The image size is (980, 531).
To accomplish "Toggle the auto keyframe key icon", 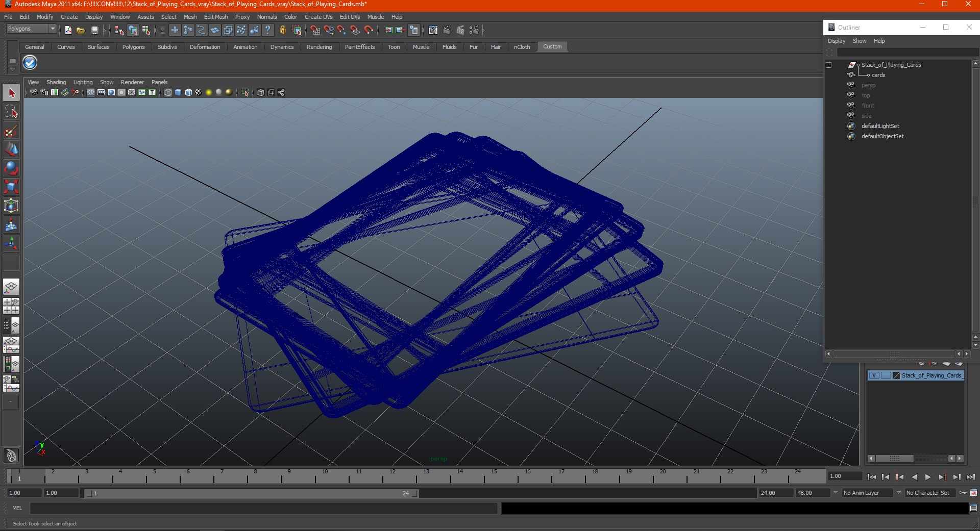I will tap(963, 493).
